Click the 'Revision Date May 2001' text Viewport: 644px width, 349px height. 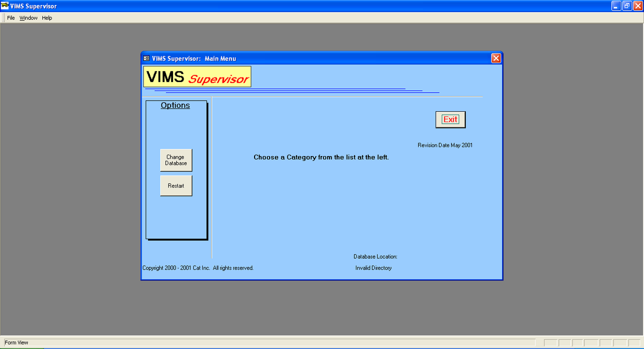coord(445,145)
